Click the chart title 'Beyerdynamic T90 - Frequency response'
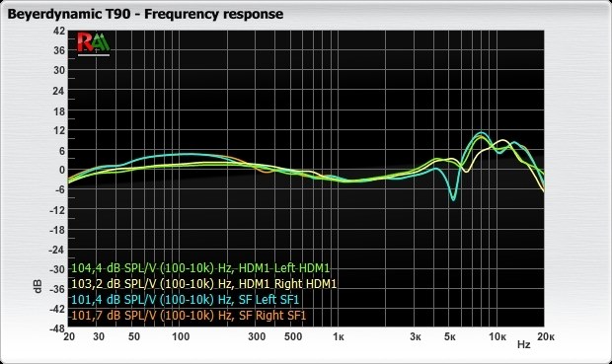Screen dimensions: 612x364 pos(145,14)
